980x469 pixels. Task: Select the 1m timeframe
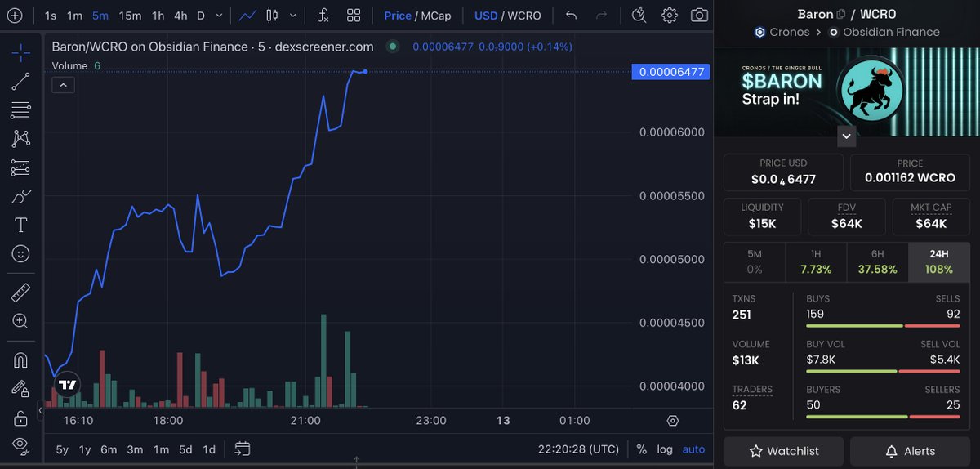(74, 16)
